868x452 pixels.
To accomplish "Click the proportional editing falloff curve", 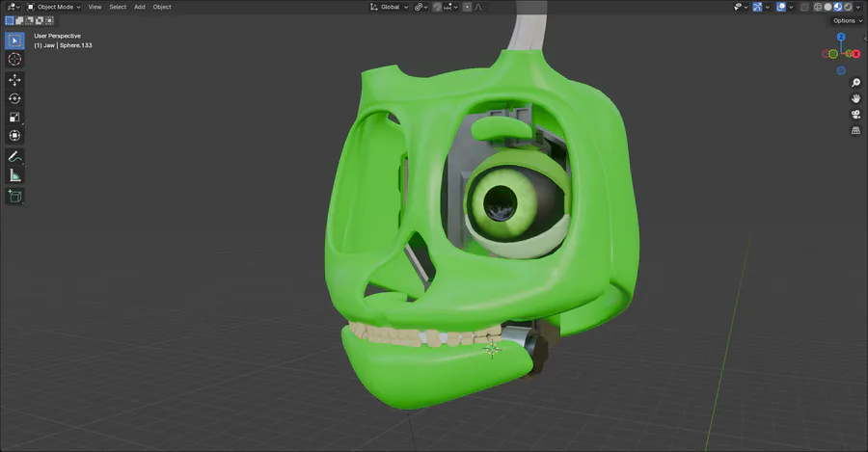I will pyautogui.click(x=478, y=7).
